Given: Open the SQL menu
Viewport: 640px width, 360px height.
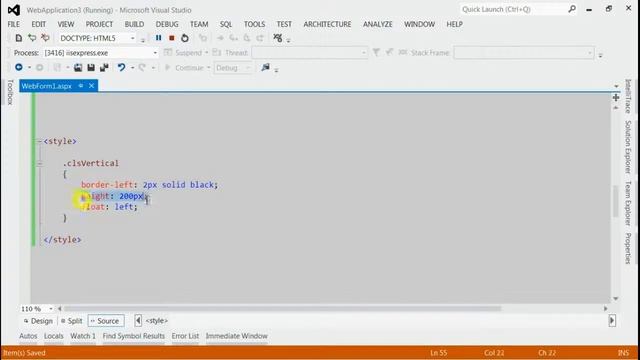Looking at the screenshot, I should [x=226, y=24].
